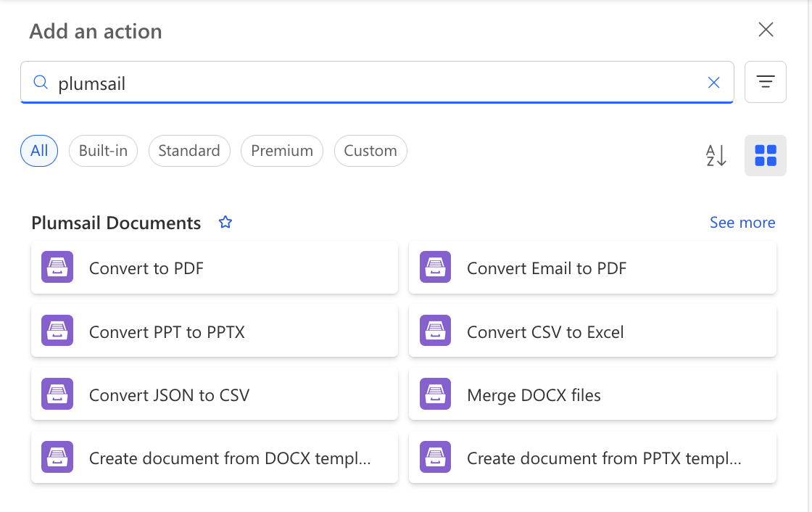
Task: Open the filter options funnel icon
Action: 766,82
